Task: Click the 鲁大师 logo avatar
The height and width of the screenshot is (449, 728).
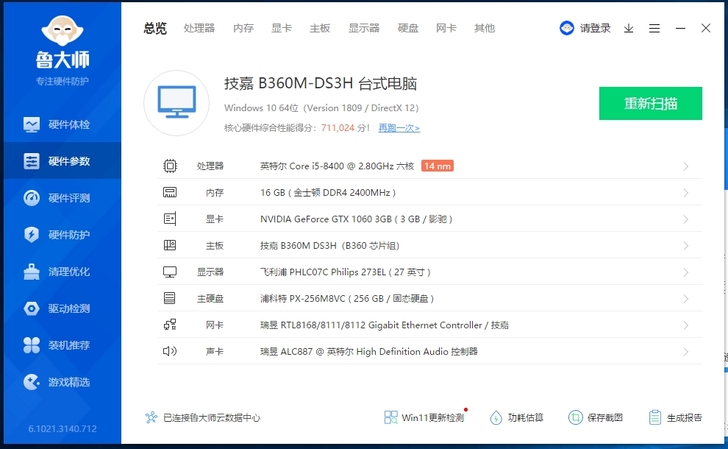Action: tap(62, 31)
